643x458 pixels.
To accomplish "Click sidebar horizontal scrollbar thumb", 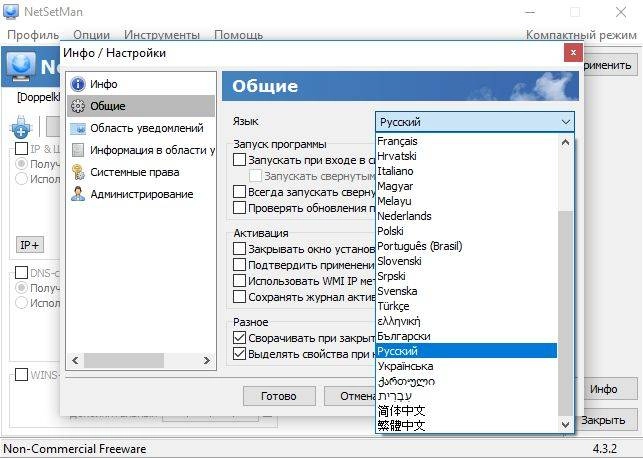I will click(x=124, y=360).
